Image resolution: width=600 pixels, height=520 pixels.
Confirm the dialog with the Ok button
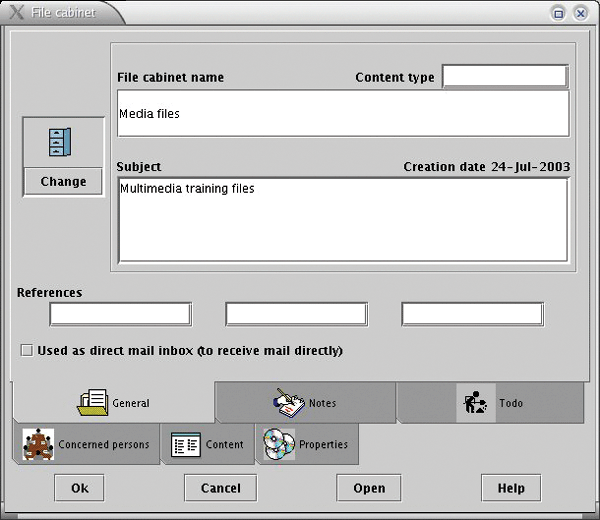pos(79,488)
